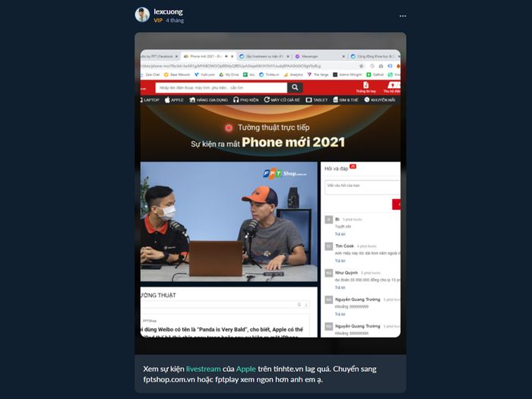Open the lexcuong username link

tap(168, 11)
